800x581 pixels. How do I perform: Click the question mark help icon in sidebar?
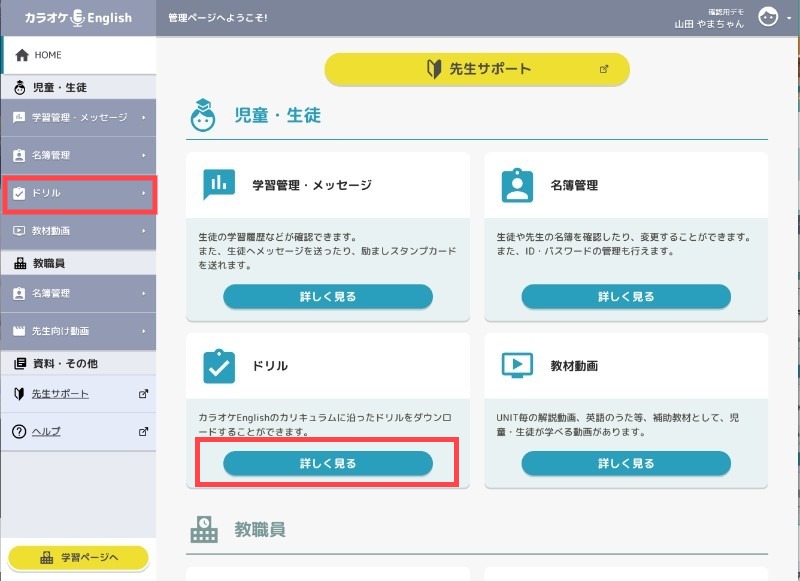[x=19, y=432]
